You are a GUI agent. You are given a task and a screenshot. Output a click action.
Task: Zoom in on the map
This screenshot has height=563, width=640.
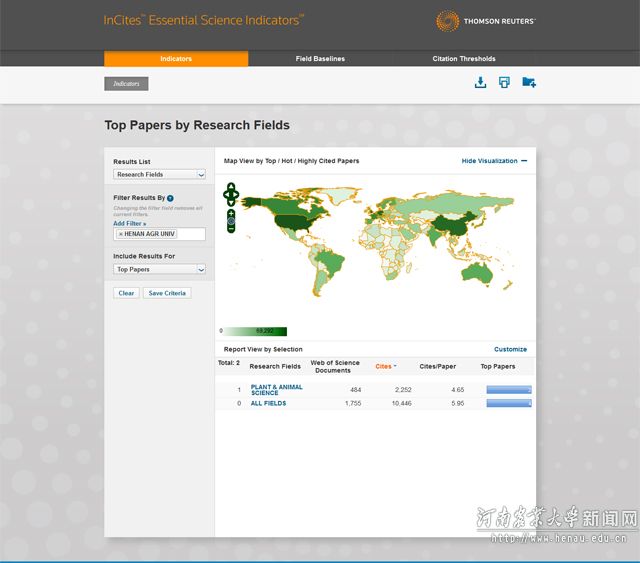pyautogui.click(x=231, y=214)
